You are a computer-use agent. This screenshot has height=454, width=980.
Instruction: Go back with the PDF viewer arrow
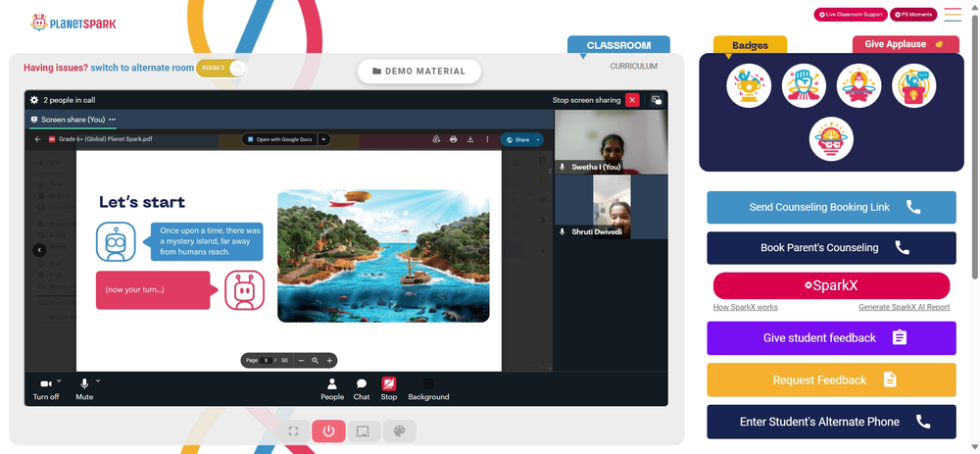point(37,139)
